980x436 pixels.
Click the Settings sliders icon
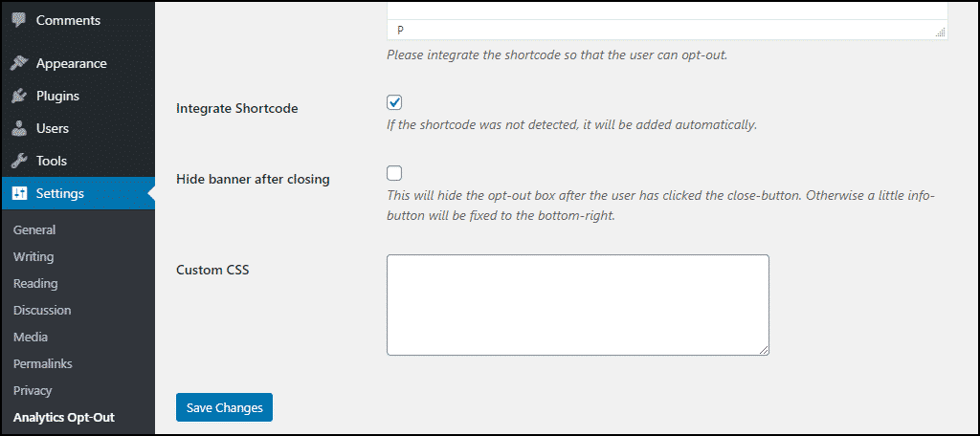point(19,194)
